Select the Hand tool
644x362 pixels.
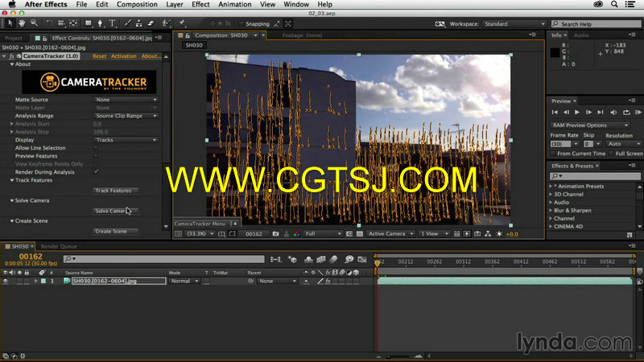tap(22, 23)
